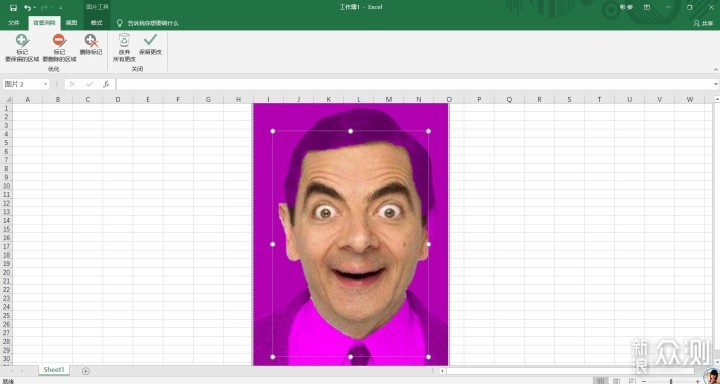The height and width of the screenshot is (384, 720).
Task: Discard all changes with trash icon
Action: coord(124,48)
